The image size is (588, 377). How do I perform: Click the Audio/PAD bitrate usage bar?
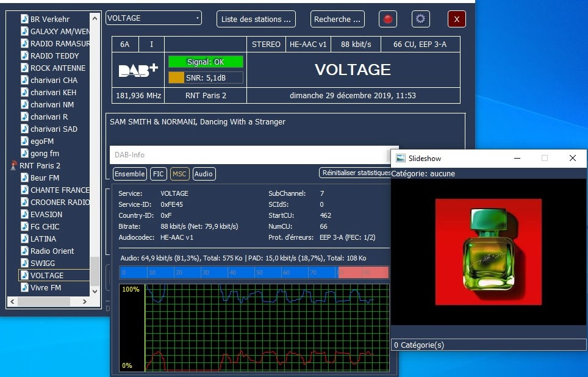coord(254,272)
